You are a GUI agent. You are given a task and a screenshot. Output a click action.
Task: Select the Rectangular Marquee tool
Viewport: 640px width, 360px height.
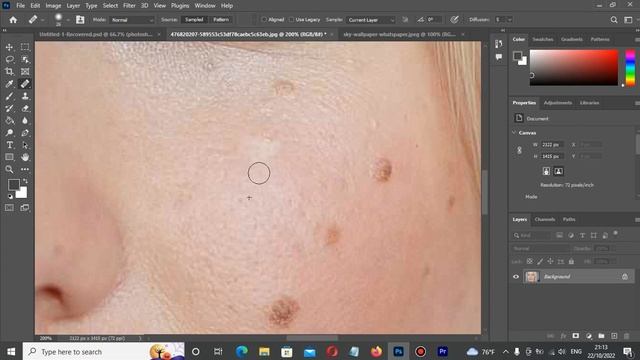click(x=25, y=47)
